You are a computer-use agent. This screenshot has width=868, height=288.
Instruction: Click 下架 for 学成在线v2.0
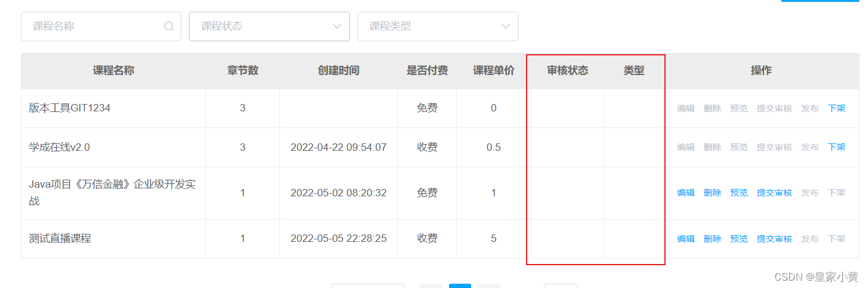(837, 147)
